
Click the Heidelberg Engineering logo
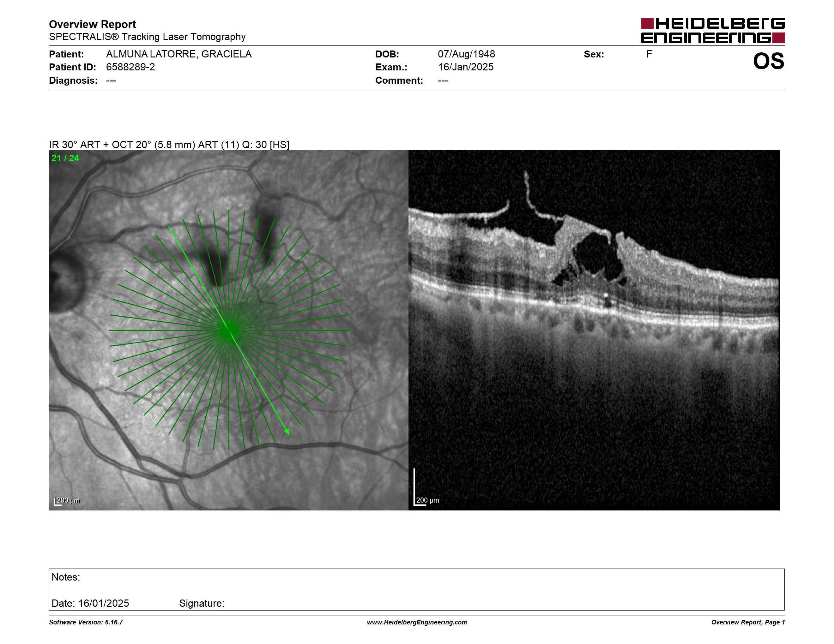(713, 31)
